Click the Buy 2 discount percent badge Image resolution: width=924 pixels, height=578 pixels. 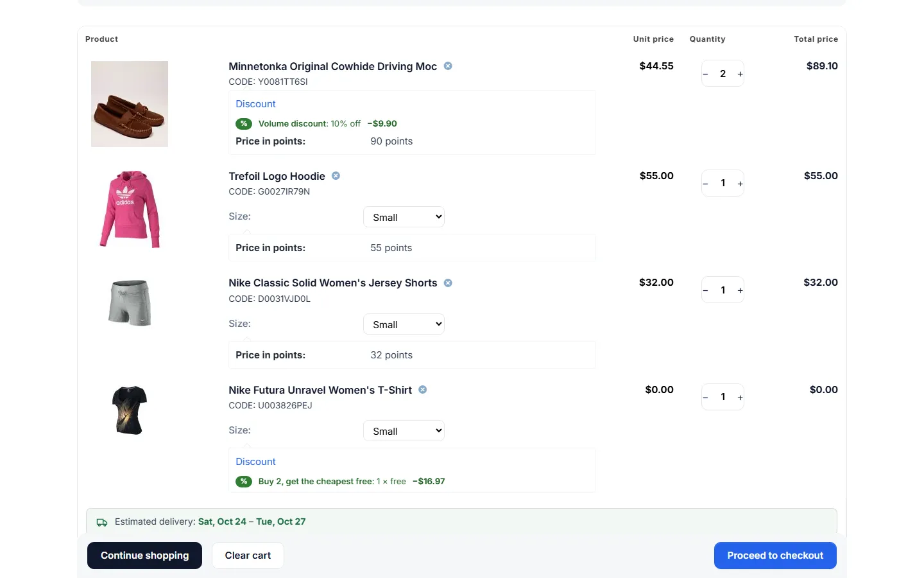click(244, 482)
